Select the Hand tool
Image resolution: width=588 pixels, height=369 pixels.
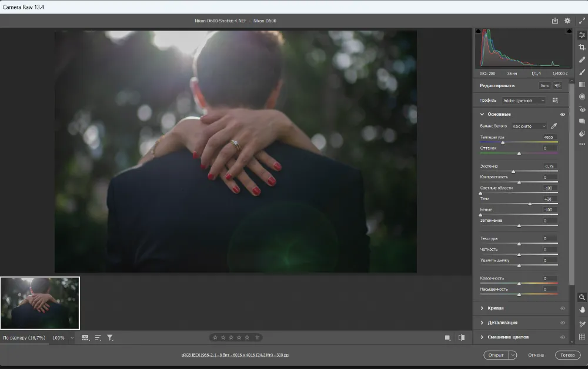[x=582, y=310]
